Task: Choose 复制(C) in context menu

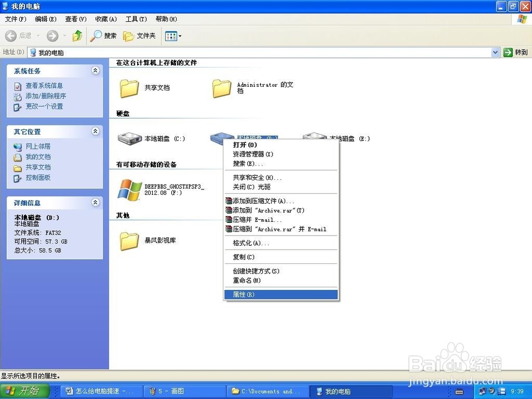Action: coord(281,257)
